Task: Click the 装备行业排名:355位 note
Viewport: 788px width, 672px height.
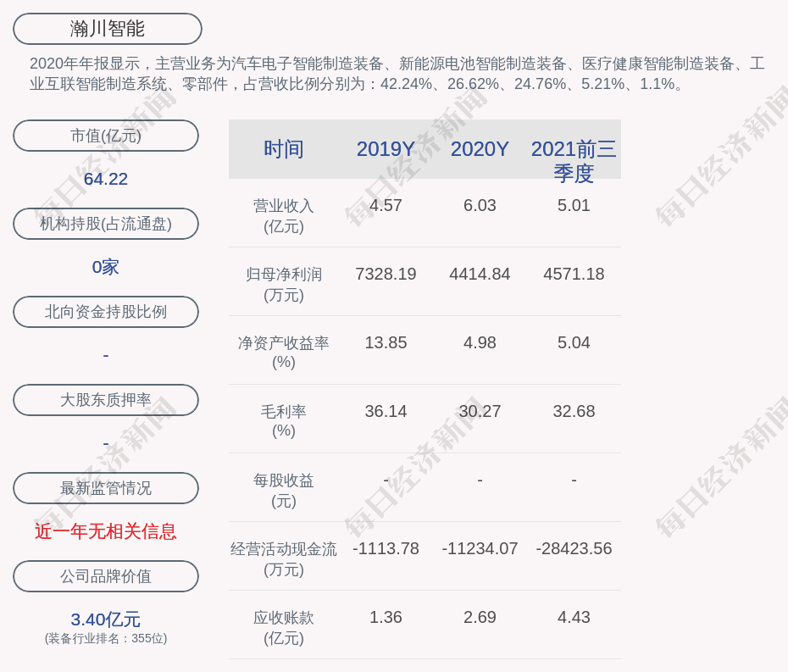Action: (x=106, y=638)
